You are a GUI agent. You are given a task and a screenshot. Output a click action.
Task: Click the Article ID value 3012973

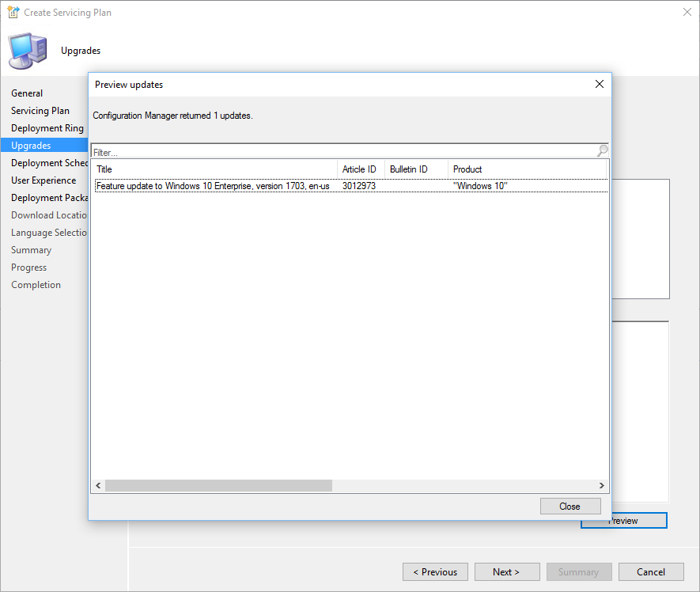coord(359,186)
